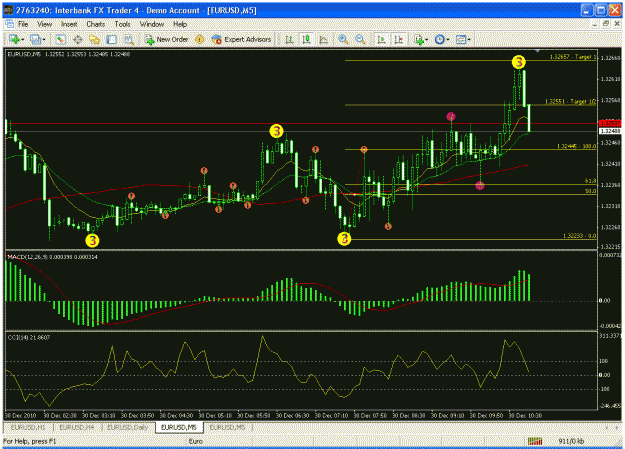625x449 pixels.
Task: Select the 50.0 Fibonacci level label
Action: [590, 191]
